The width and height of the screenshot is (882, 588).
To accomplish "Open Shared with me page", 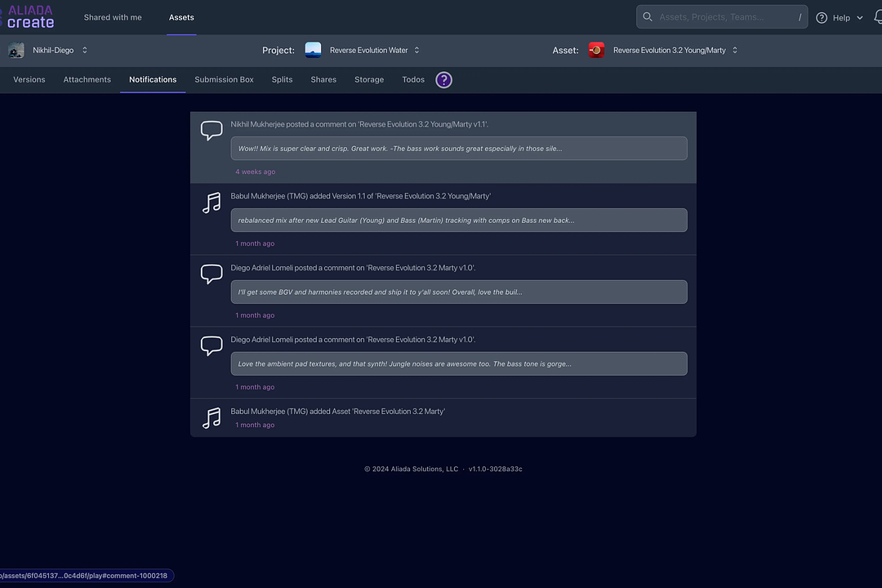I will click(x=113, y=17).
